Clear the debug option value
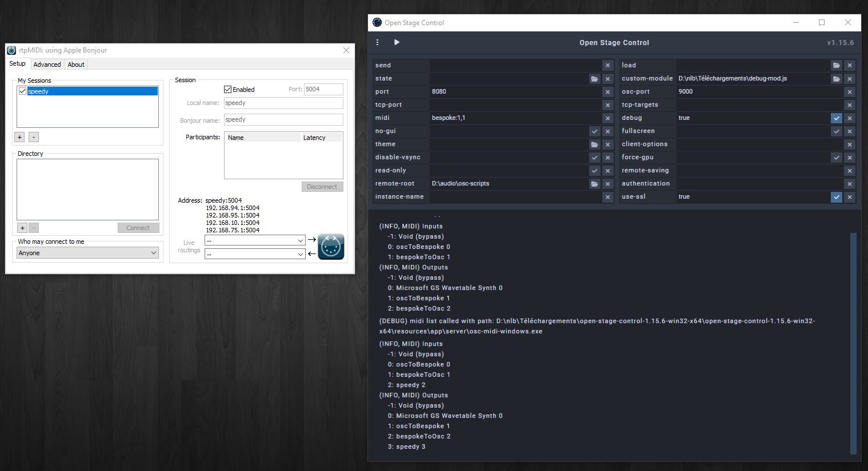868x471 pixels. click(850, 118)
